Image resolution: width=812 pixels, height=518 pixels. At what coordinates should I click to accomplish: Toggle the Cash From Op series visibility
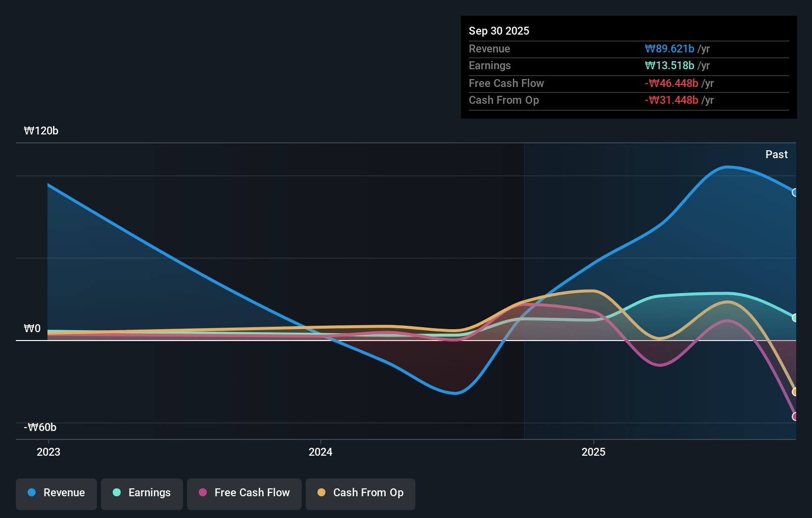pos(360,493)
